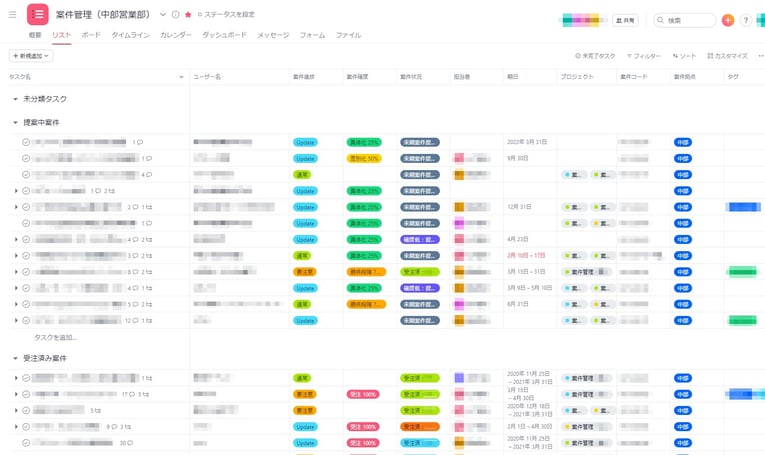Click the red overdue date 2月10日–17日
Viewport: 765px width, 455px height.
pyautogui.click(x=526, y=256)
